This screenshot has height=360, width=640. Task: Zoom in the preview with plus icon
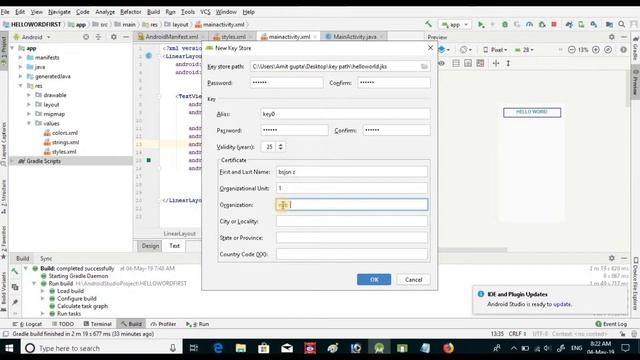[596, 50]
